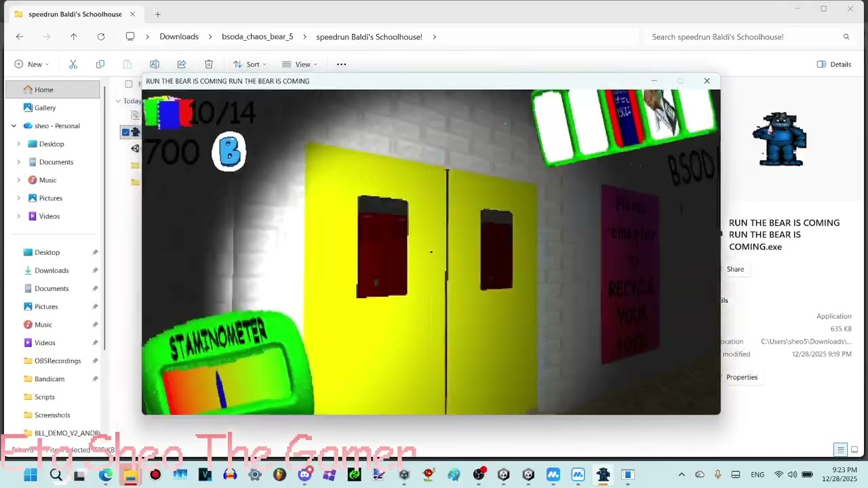This screenshot has height=488, width=868.
Task: Toggle the Details pane button
Action: tap(834, 64)
